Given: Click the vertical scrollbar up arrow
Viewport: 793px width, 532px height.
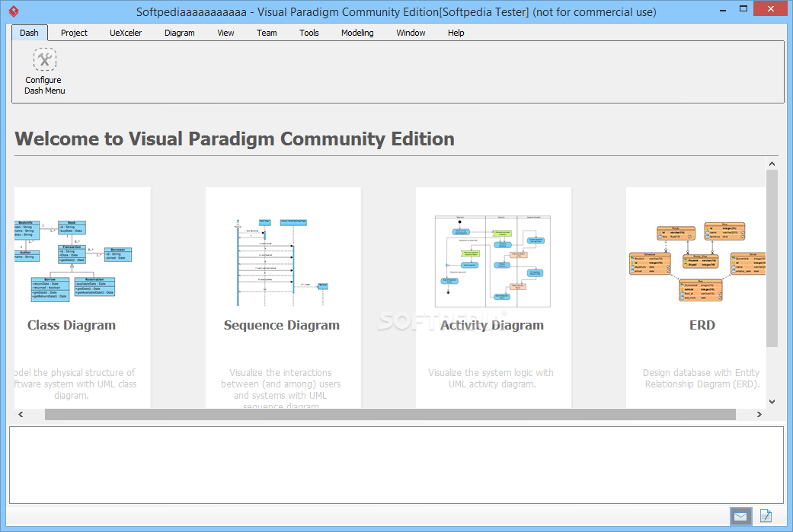Looking at the screenshot, I should pyautogui.click(x=772, y=163).
